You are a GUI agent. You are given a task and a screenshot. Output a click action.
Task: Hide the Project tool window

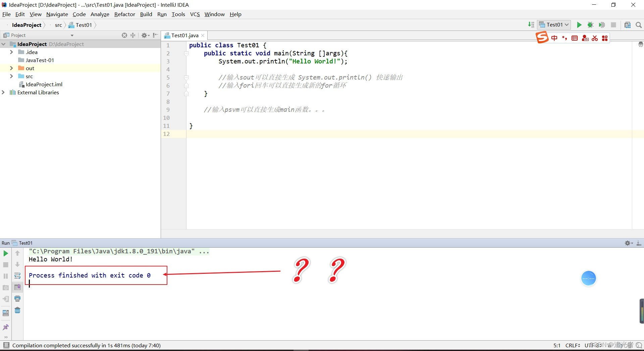click(x=155, y=35)
